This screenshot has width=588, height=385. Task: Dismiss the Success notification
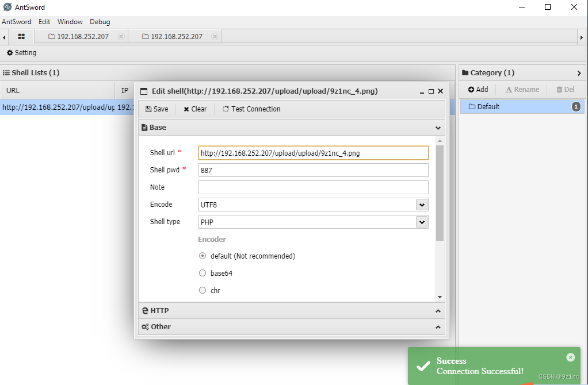pyautogui.click(x=570, y=357)
